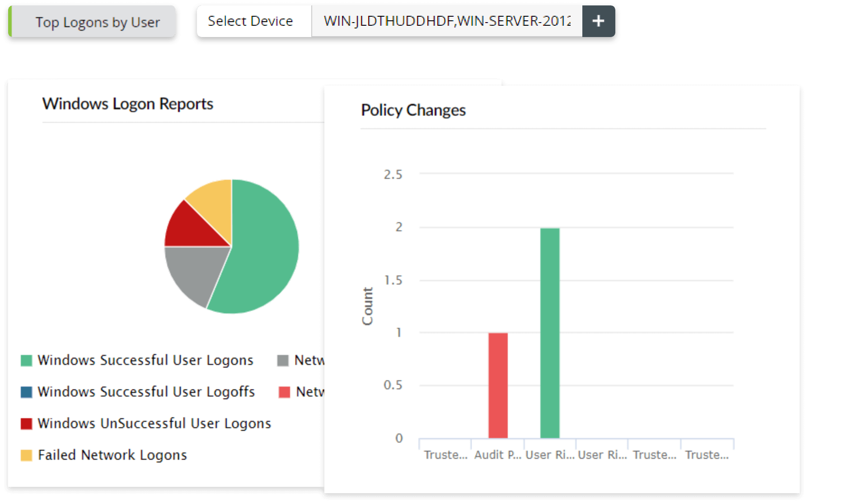Click the Failed Network Logons legend label
862x504 pixels.
tap(112, 455)
